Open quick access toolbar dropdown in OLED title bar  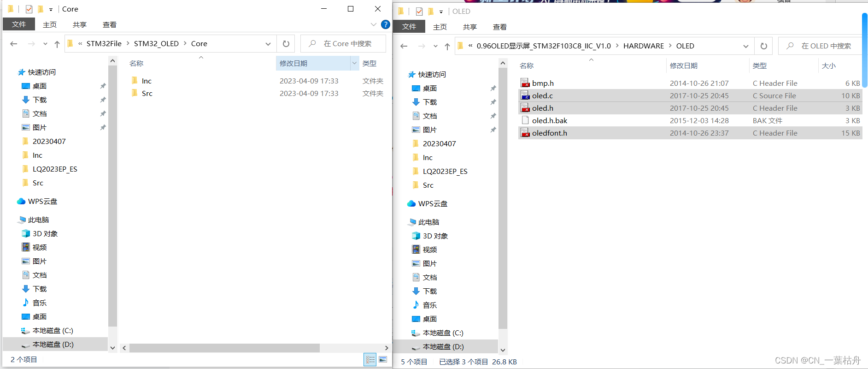441,12
